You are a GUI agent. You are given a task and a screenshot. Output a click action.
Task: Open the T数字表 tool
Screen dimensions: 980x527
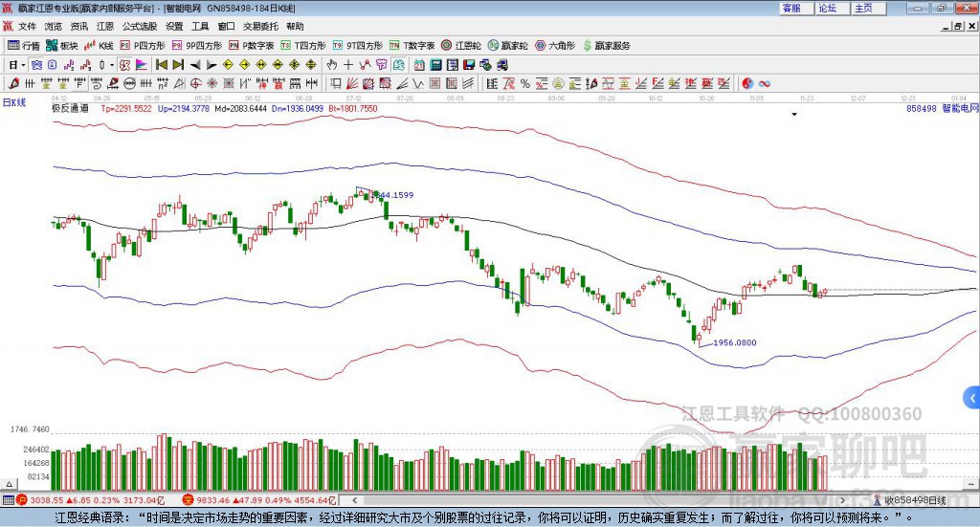[x=412, y=46]
